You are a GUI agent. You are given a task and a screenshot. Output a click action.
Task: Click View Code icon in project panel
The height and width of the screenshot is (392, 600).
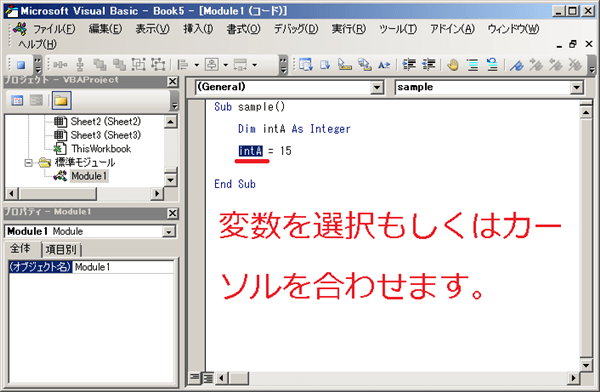coord(17,101)
